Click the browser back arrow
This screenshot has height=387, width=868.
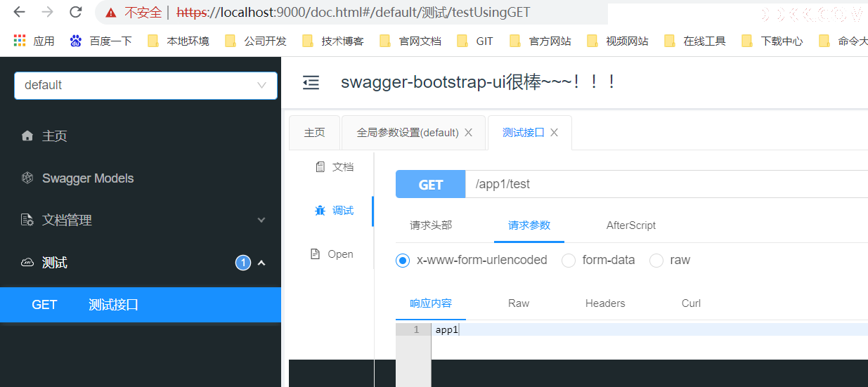tap(19, 12)
